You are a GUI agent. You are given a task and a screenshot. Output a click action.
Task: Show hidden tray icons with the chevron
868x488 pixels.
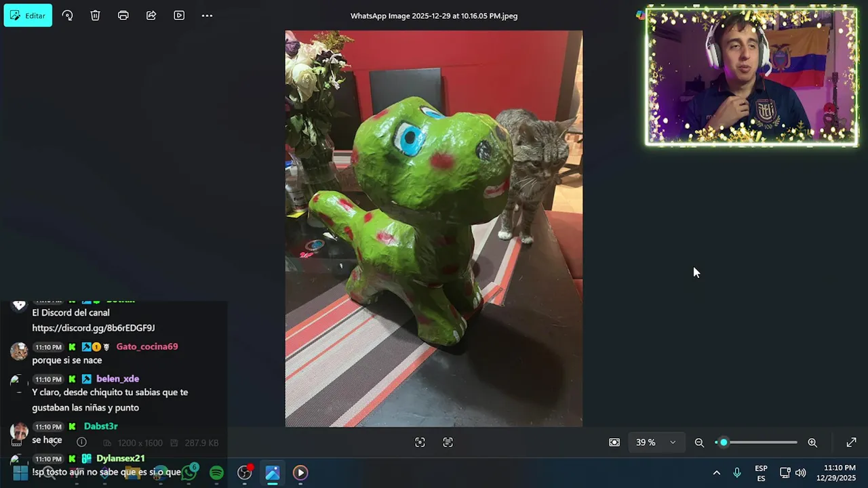click(x=716, y=472)
